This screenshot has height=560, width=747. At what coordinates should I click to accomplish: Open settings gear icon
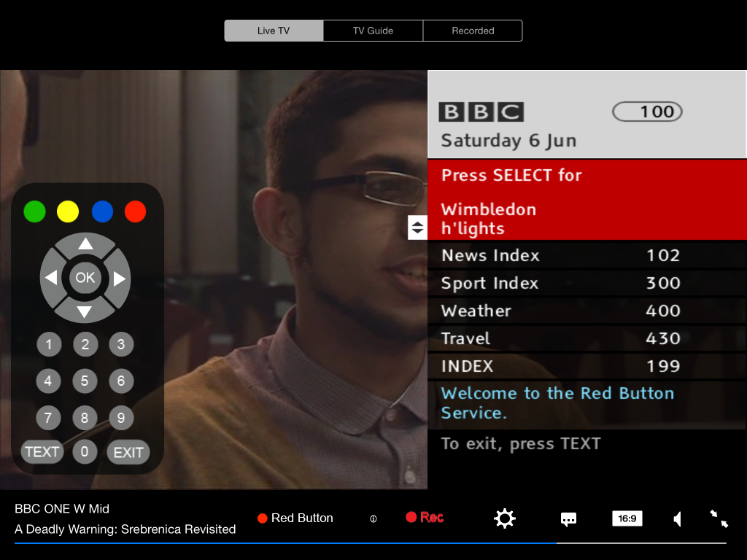[x=505, y=518]
